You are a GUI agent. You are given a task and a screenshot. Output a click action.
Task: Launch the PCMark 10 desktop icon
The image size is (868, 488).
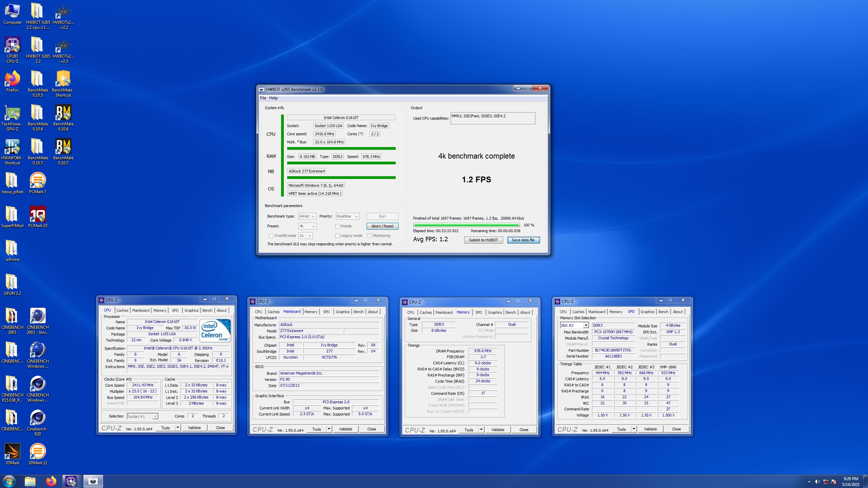click(38, 217)
